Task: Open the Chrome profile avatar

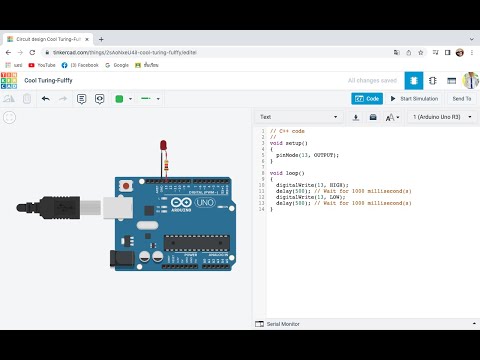Action: tap(460, 52)
